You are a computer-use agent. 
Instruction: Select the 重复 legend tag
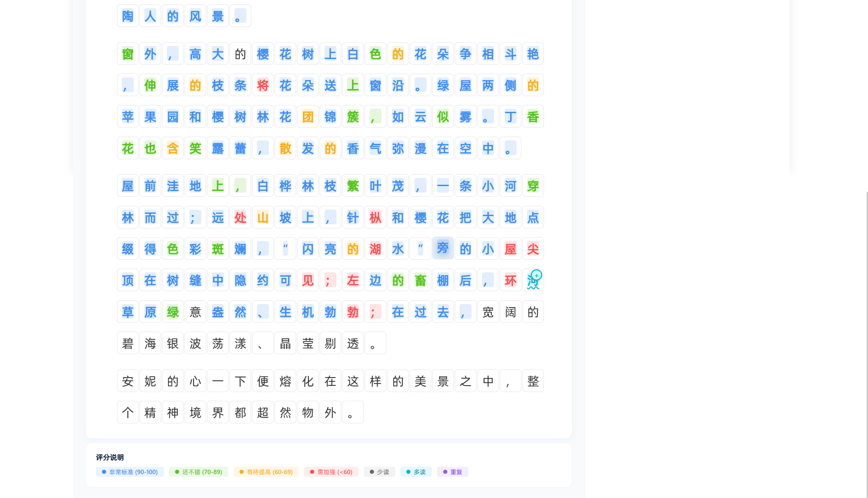pyautogui.click(x=452, y=472)
